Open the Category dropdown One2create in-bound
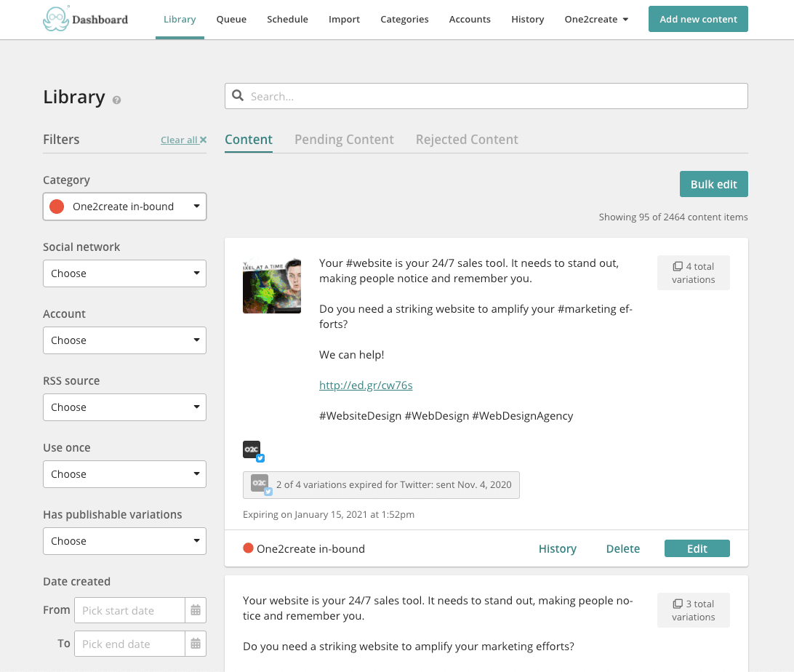Viewport: 794px width, 672px height. 124,207
